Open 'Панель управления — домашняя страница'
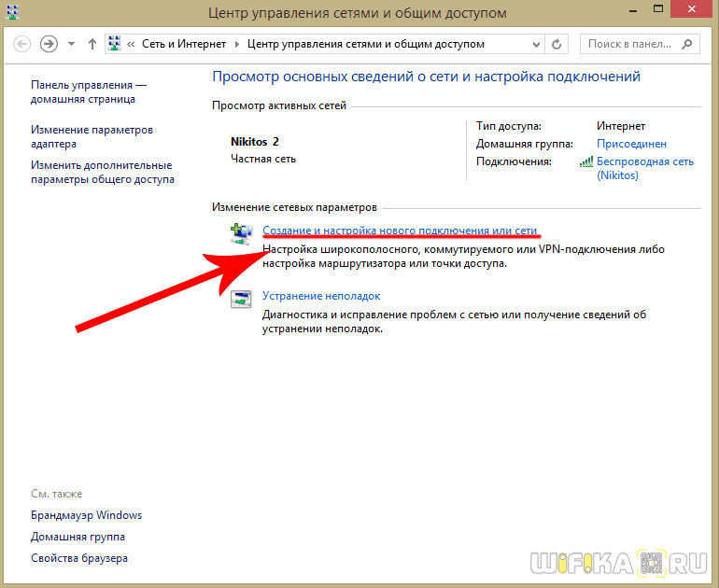Image resolution: width=719 pixels, height=588 pixels. pyautogui.click(x=89, y=92)
